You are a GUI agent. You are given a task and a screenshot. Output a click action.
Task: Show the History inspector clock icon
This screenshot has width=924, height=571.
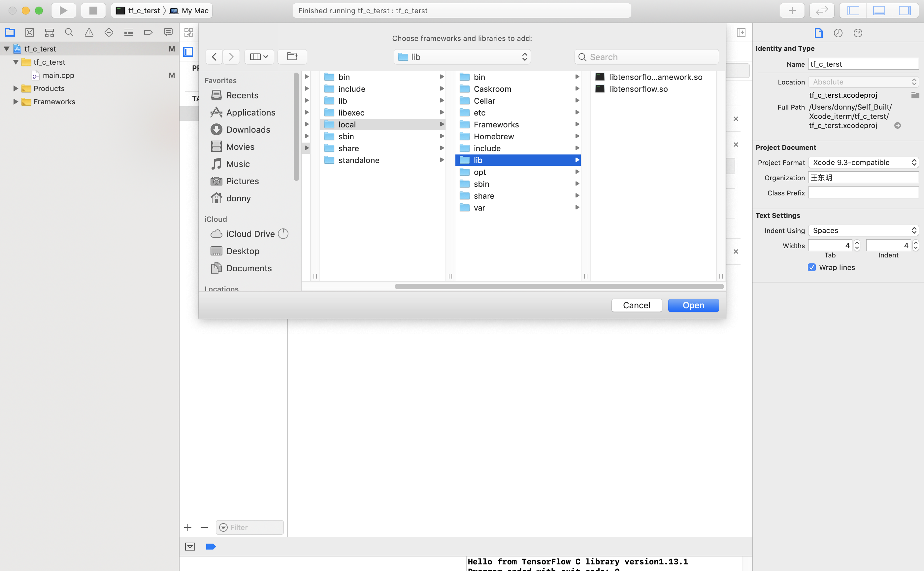tap(838, 33)
